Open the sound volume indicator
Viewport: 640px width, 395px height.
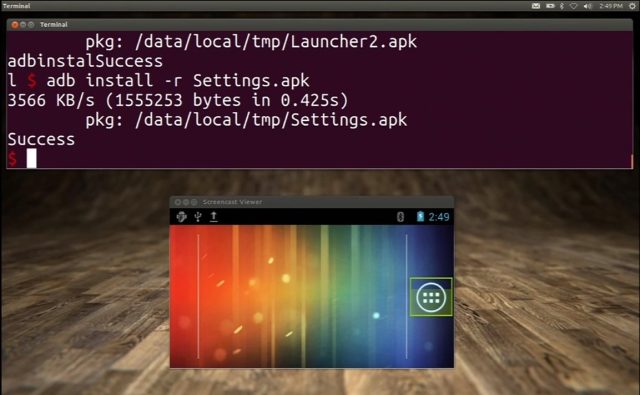click(x=587, y=6)
